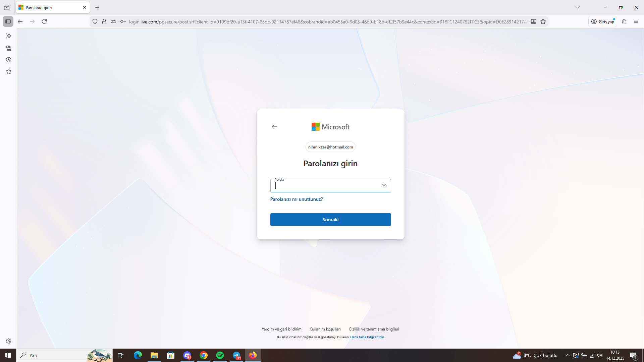Toggle password visibility eye icon
644x362 pixels.
(x=384, y=186)
